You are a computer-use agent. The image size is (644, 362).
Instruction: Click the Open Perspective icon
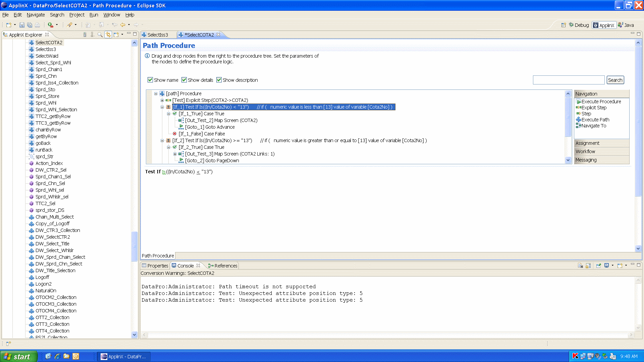[563, 25]
